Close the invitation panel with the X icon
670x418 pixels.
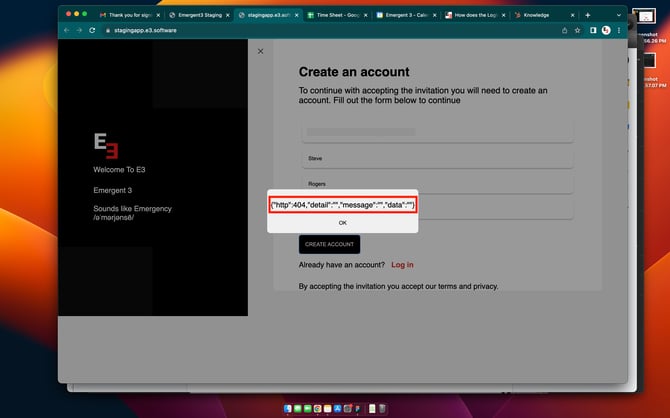tap(261, 51)
